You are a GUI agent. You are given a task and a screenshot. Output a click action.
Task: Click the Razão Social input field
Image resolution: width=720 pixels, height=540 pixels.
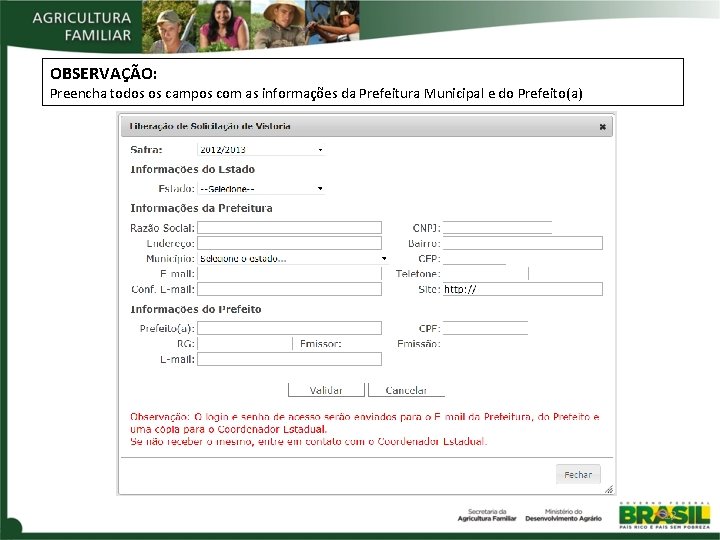tap(289, 228)
